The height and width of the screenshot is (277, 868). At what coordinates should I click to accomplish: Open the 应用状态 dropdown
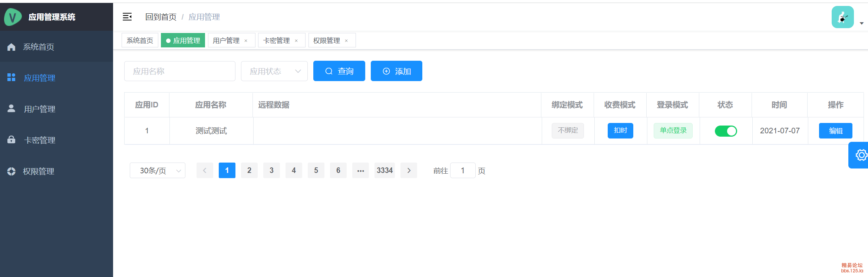pos(274,71)
